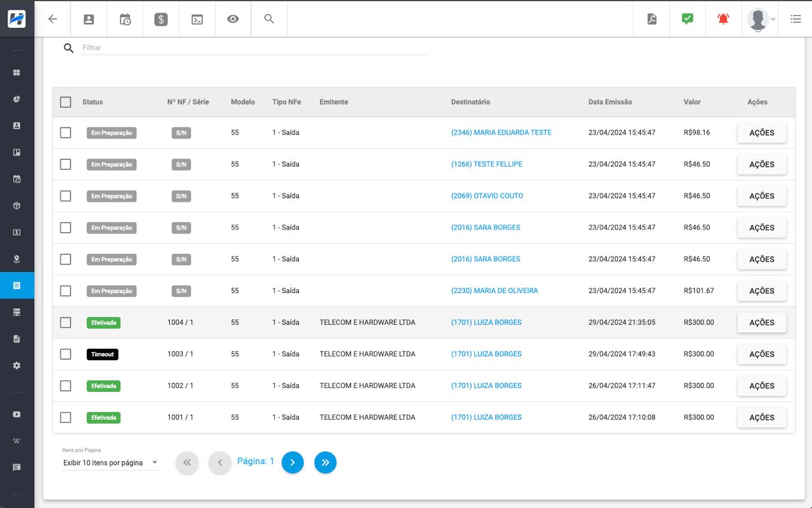
Task: Tick the select-all checkbox in table header
Action: (x=65, y=102)
